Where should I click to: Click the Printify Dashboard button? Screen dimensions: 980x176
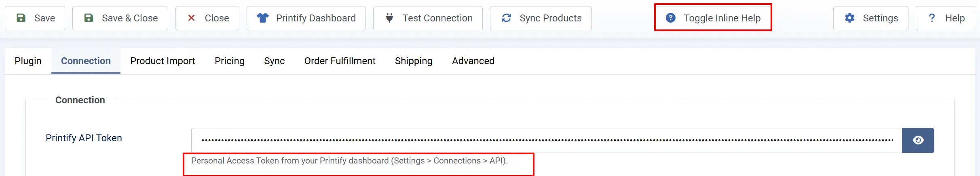point(306,18)
